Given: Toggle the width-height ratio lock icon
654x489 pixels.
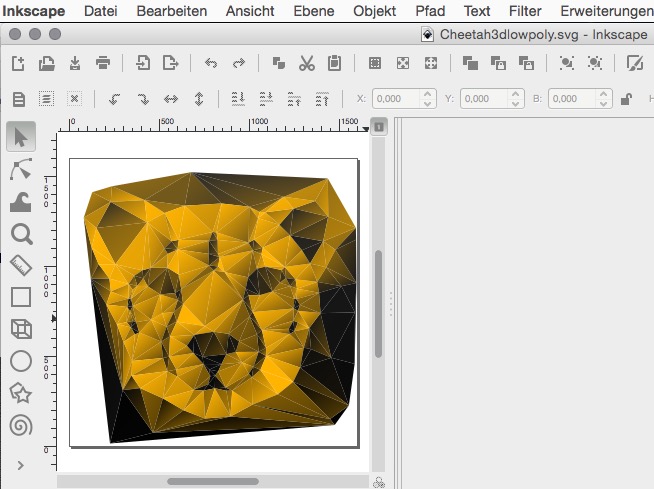Looking at the screenshot, I should pyautogui.click(x=627, y=99).
